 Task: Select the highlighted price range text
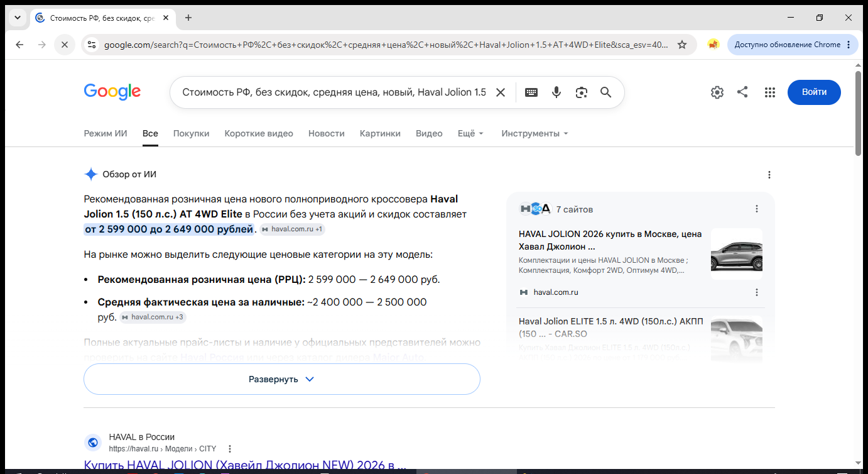[x=169, y=229]
